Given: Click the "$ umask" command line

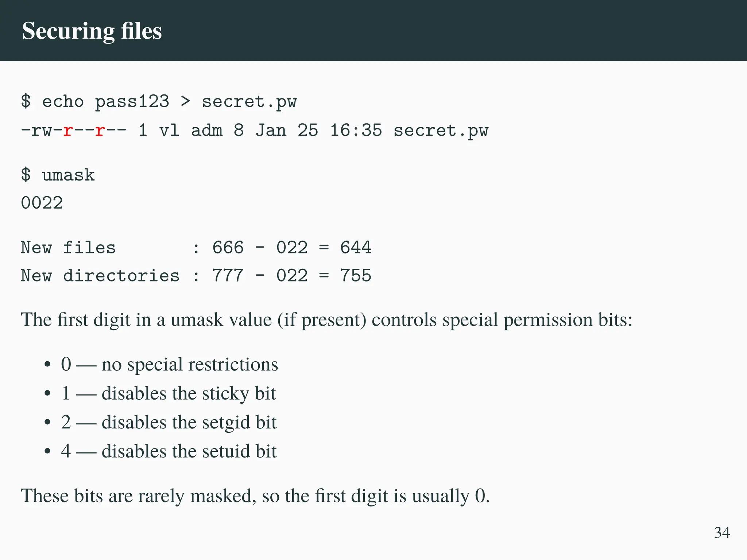Looking at the screenshot, I should (58, 175).
